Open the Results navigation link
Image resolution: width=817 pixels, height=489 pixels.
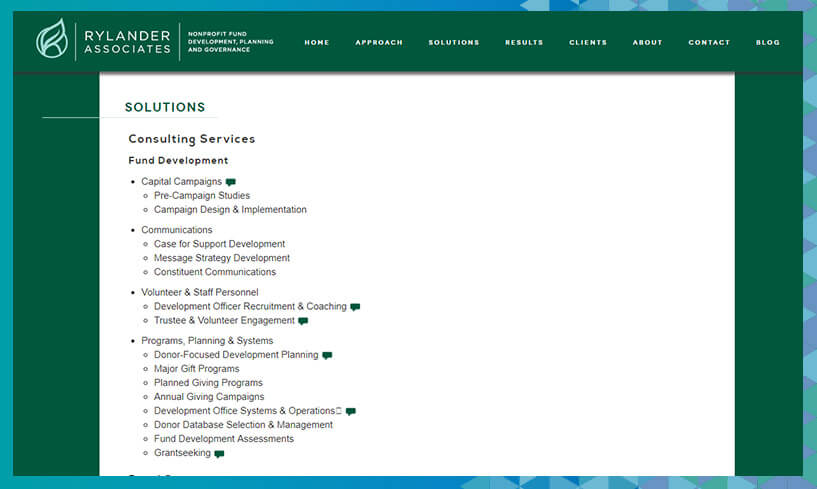tap(524, 43)
